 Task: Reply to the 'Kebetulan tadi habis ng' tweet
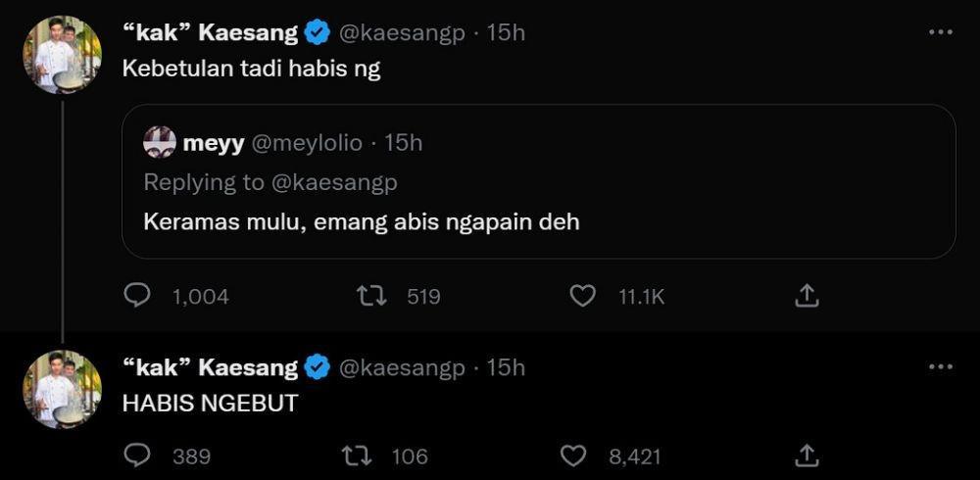coord(137,296)
